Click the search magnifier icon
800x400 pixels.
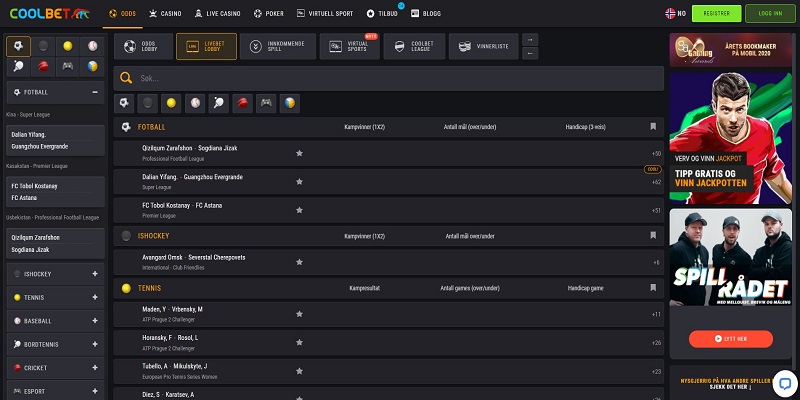(126, 78)
